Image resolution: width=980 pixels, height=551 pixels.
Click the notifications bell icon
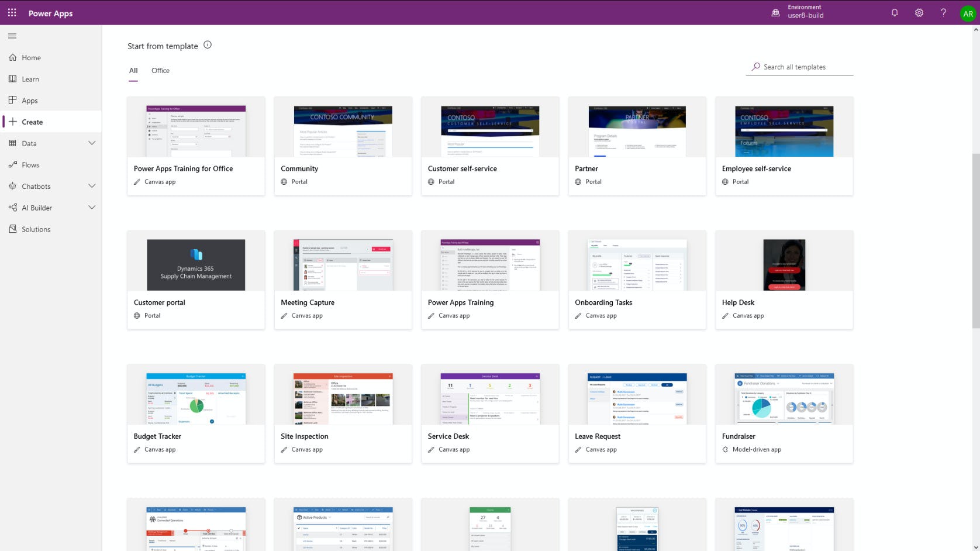[894, 12]
